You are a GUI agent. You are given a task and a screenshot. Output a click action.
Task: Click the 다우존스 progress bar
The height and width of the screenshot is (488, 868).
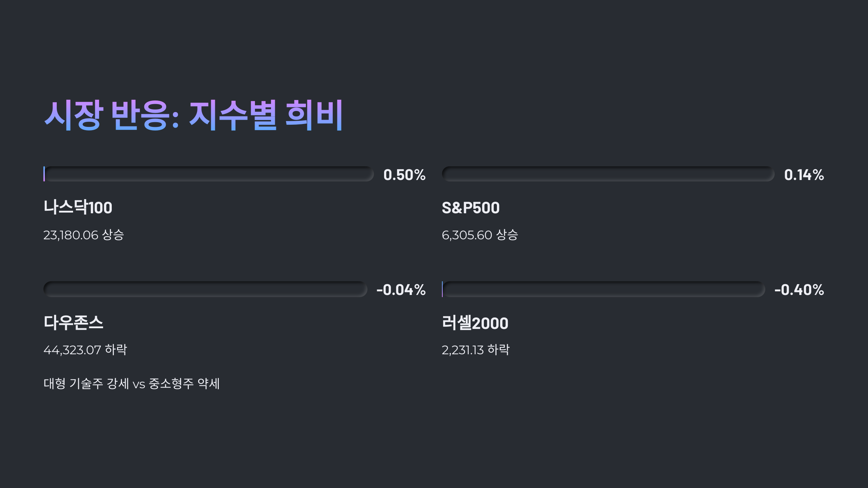pos(205,289)
